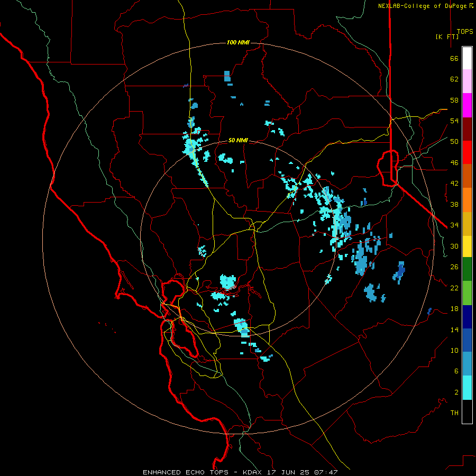Click the dark green legend swatch

pos(467,269)
